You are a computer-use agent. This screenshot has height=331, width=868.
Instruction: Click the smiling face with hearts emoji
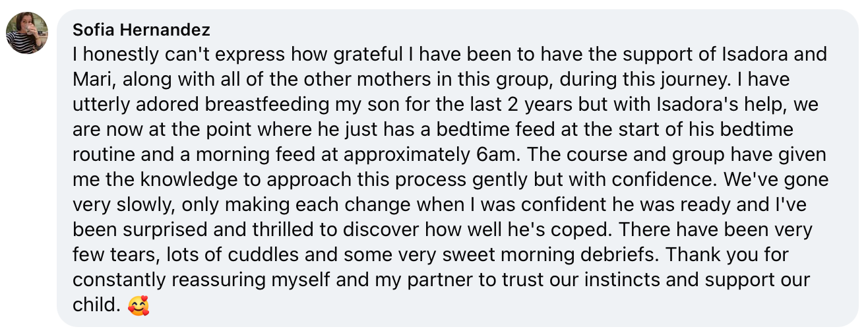tap(139, 306)
